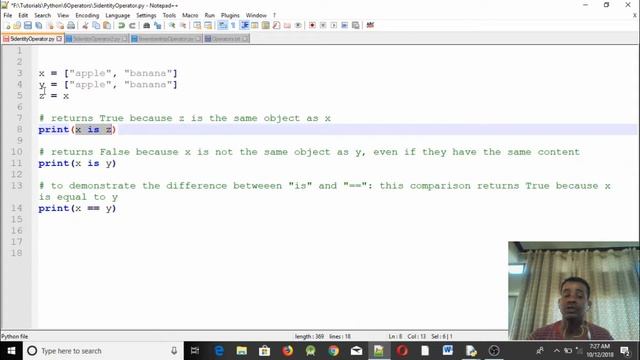Click in code line print(x == y)
This screenshot has width=640, height=360.
[x=77, y=208]
